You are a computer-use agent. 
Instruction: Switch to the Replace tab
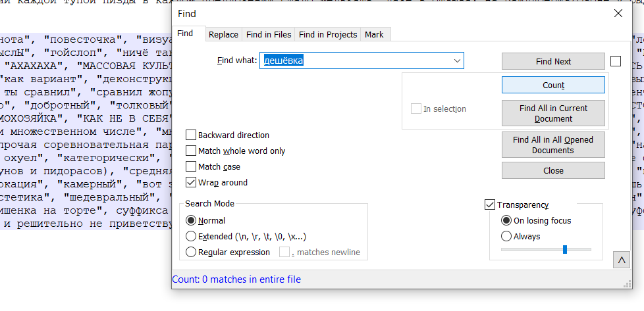pyautogui.click(x=223, y=35)
